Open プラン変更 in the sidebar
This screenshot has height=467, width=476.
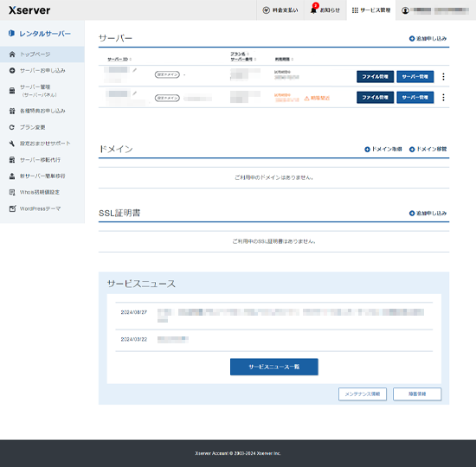pos(42,127)
